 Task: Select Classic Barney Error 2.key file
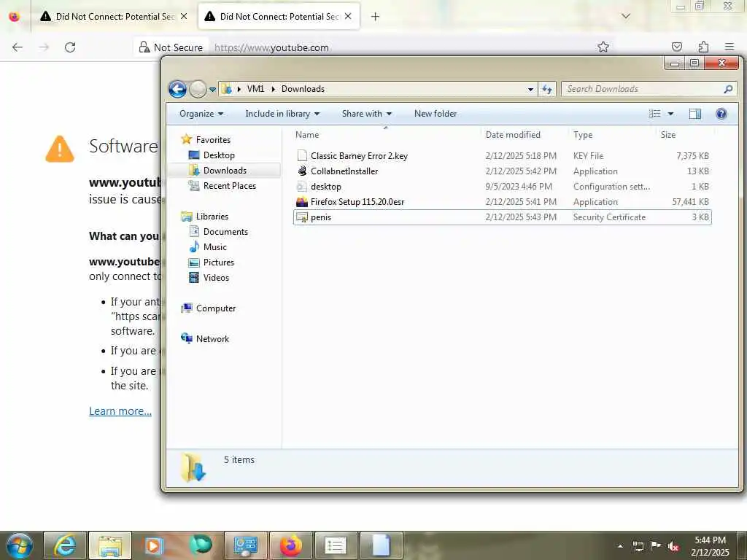coord(503,156)
